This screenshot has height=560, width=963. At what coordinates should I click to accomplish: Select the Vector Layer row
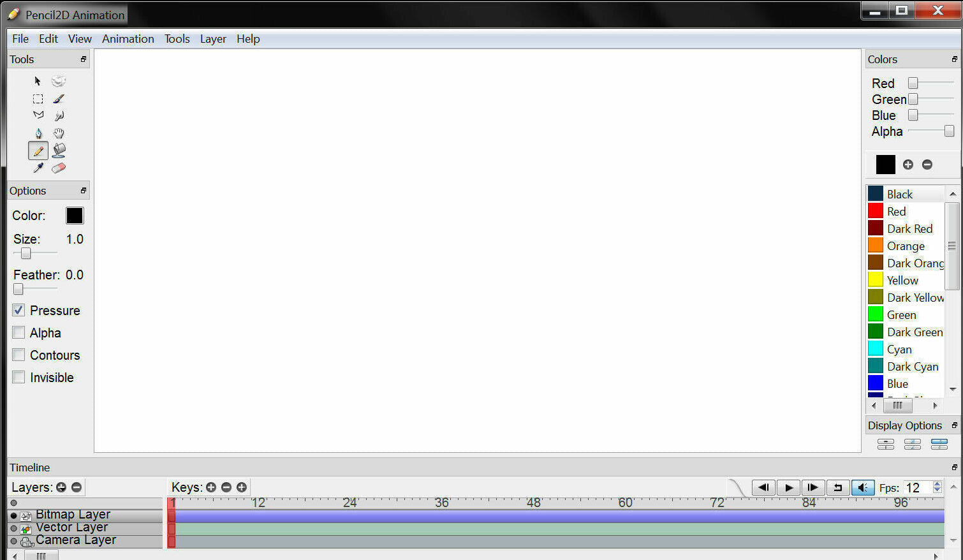[x=85, y=528]
